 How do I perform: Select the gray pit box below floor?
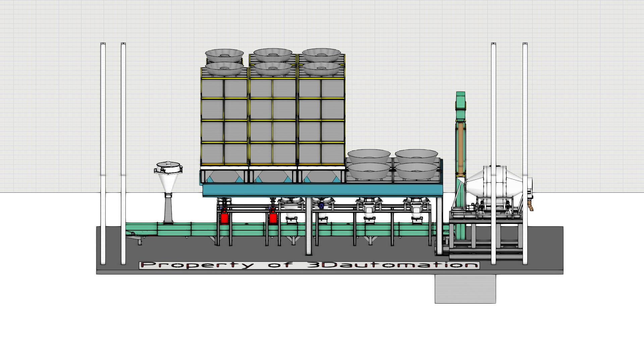pyautogui.click(x=465, y=289)
